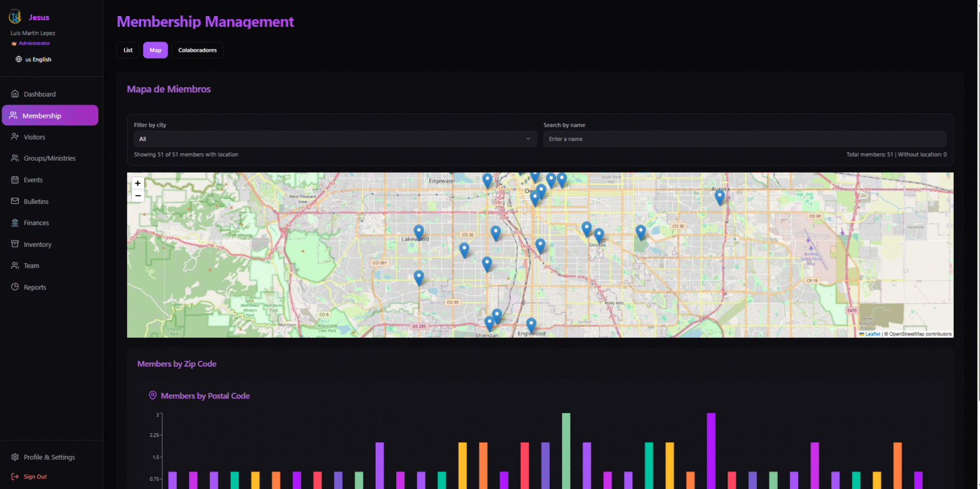The width and height of the screenshot is (980, 489).
Task: Click the Finances bank icon
Action: point(15,223)
